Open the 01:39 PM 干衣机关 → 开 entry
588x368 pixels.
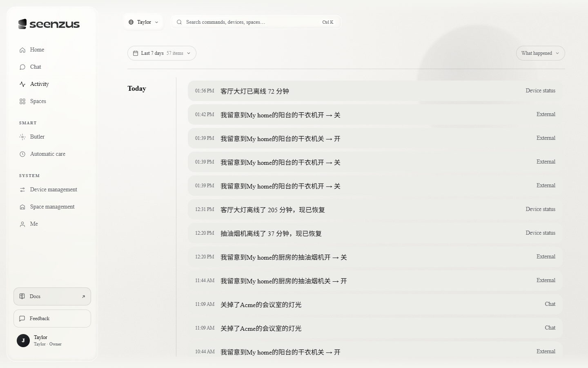pyautogui.click(x=375, y=138)
